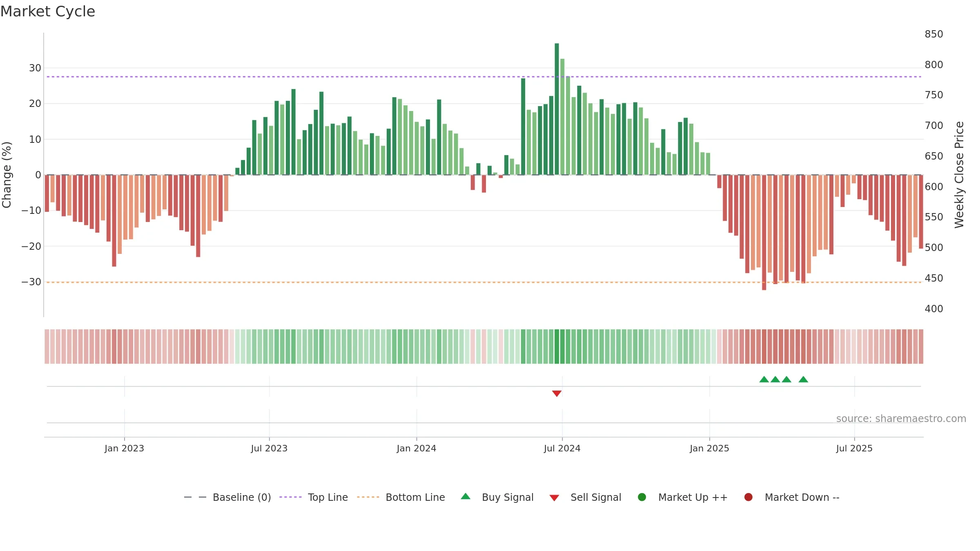Click the lowest red bar below the bottom line
980x551 pixels.
click(x=764, y=233)
